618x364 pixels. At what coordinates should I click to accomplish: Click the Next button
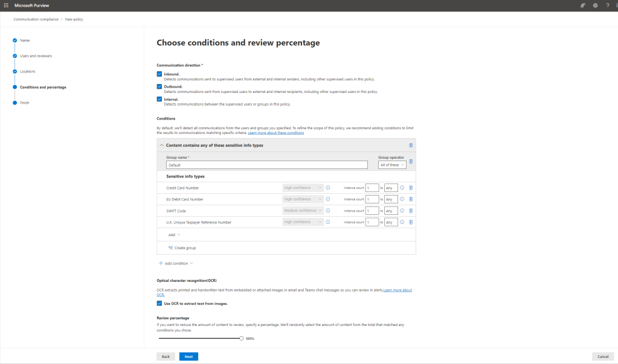point(188,357)
